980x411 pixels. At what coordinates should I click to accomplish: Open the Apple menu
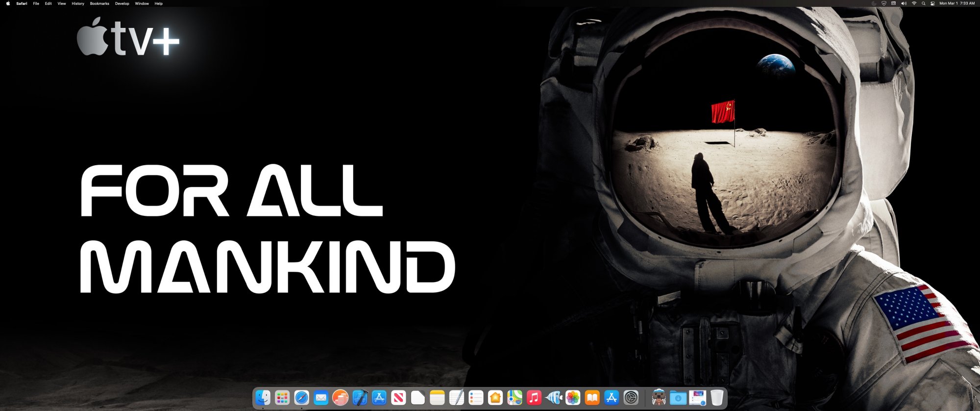8,3
